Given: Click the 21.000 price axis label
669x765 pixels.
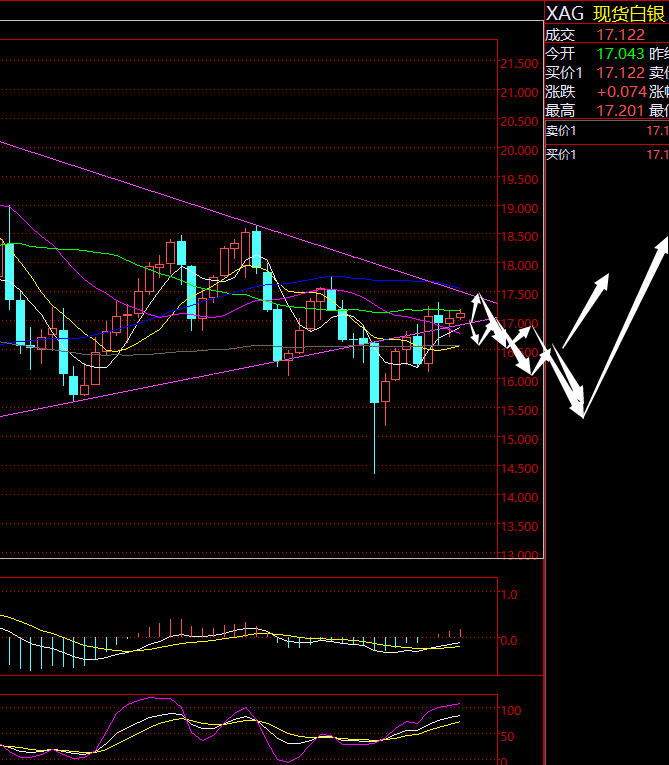Looking at the screenshot, I should 519,93.
